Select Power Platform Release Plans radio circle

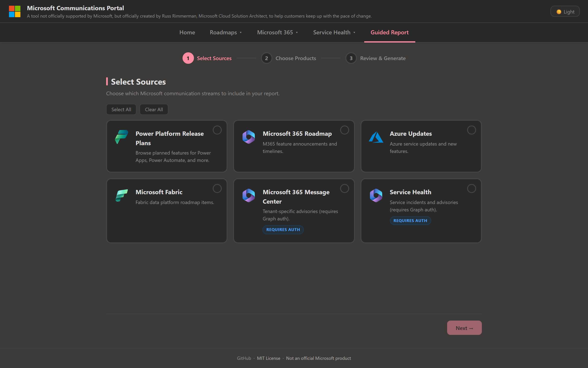[217, 130]
